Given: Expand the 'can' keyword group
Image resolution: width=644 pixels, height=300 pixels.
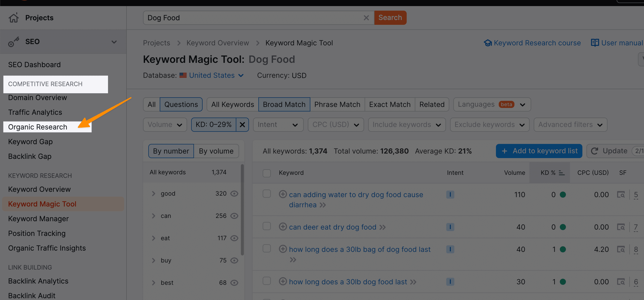Looking at the screenshot, I should 154,215.
